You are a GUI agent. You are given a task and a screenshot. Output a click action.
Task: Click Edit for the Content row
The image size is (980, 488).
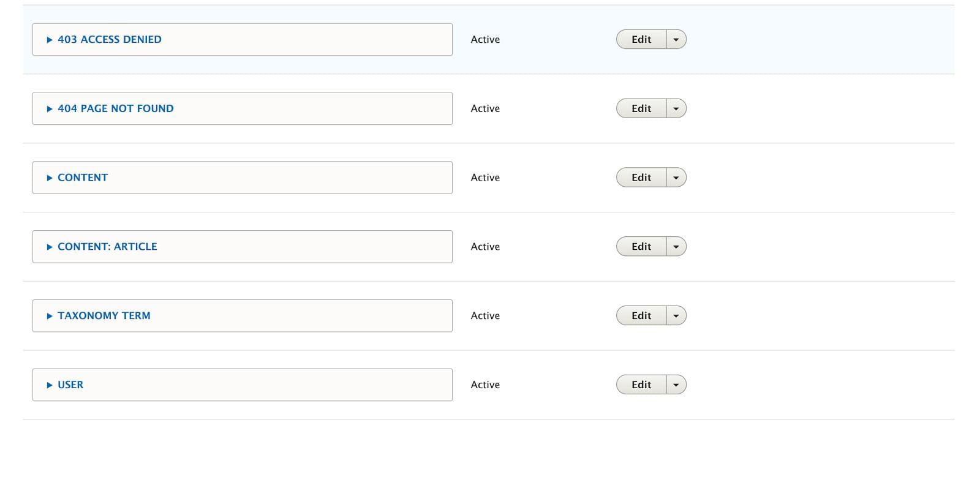(x=641, y=178)
